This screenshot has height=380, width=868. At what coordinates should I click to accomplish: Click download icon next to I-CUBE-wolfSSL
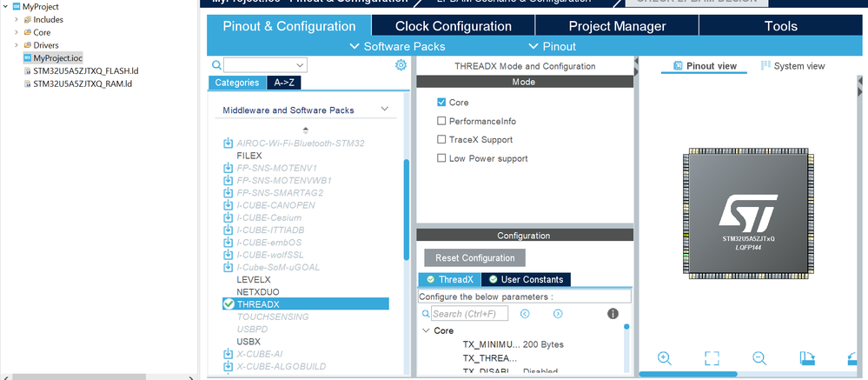point(228,255)
